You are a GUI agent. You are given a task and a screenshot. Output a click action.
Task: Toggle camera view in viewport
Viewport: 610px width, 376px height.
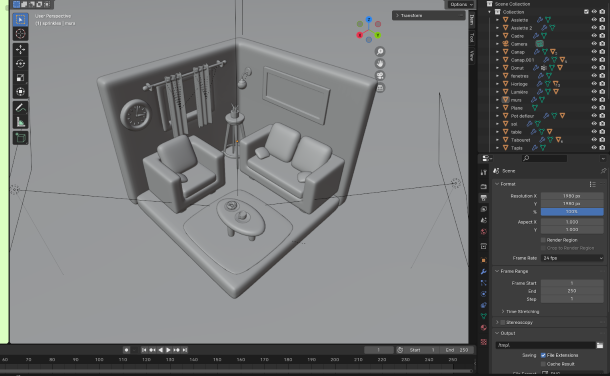click(380, 75)
